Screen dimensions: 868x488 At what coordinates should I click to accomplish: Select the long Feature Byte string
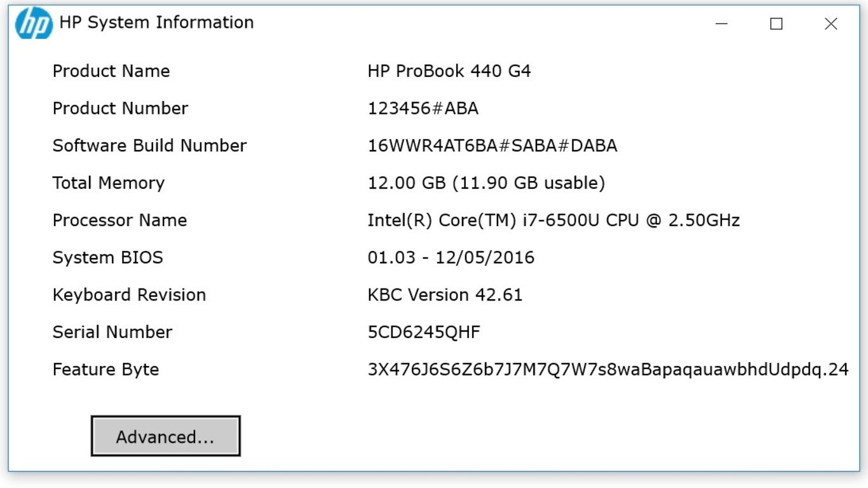click(x=608, y=369)
